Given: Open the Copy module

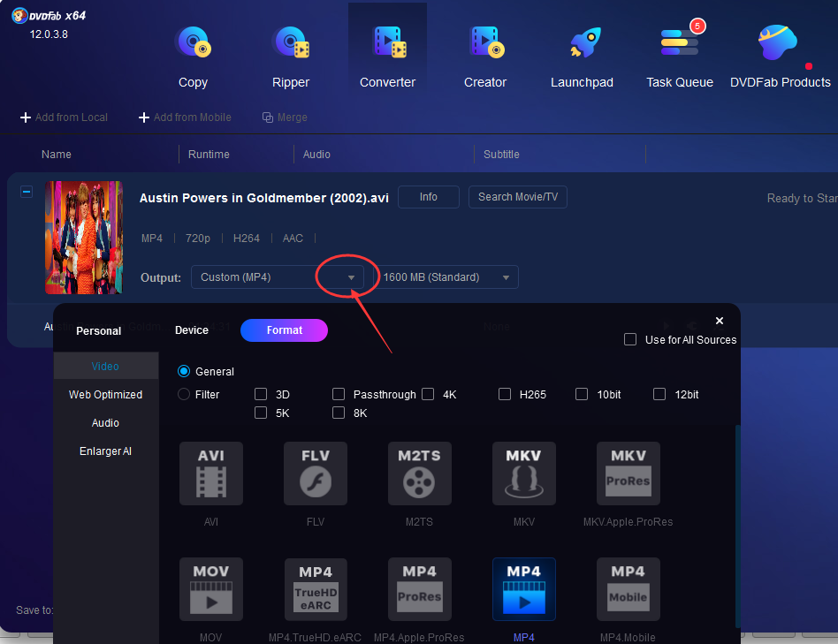Looking at the screenshot, I should pyautogui.click(x=193, y=57).
